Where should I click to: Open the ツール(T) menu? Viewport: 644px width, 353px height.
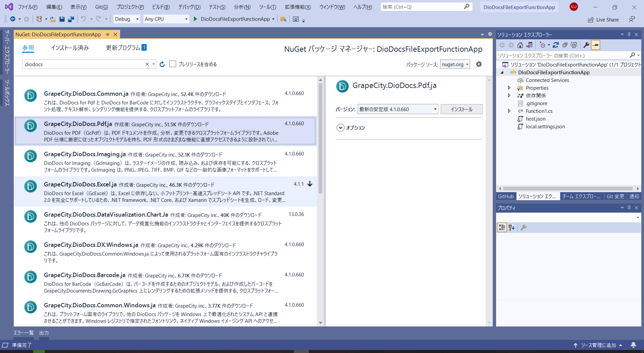click(x=268, y=7)
